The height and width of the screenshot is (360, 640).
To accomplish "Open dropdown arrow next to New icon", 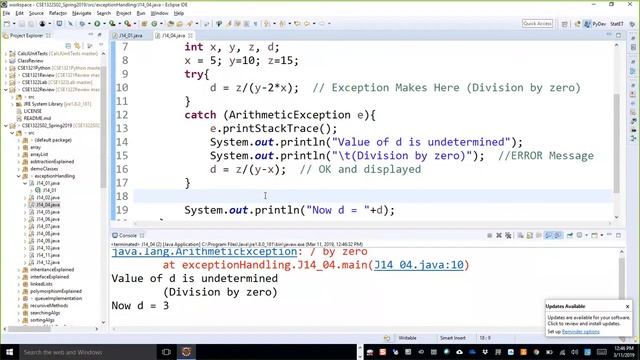I will pyautogui.click(x=14, y=24).
